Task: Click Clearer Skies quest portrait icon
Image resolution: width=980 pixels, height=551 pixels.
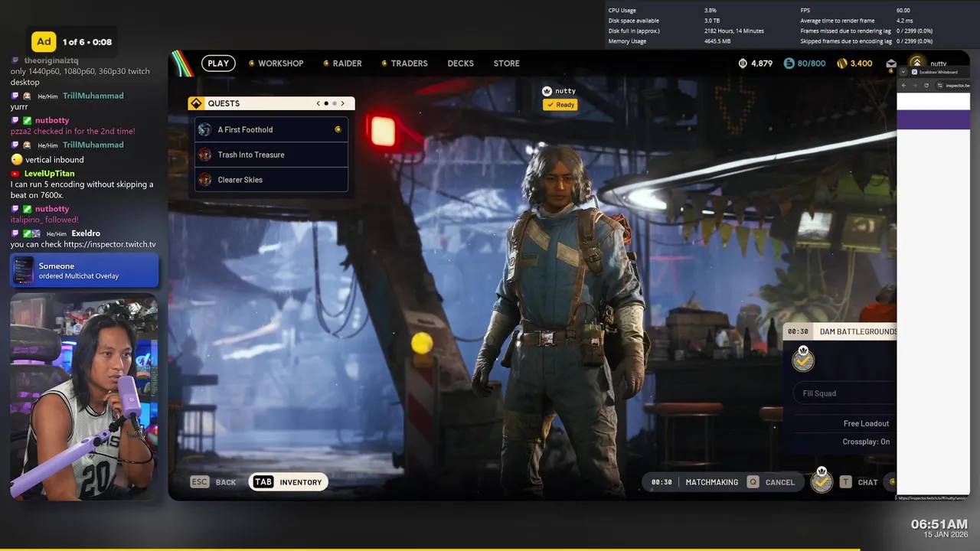Action: (204, 180)
